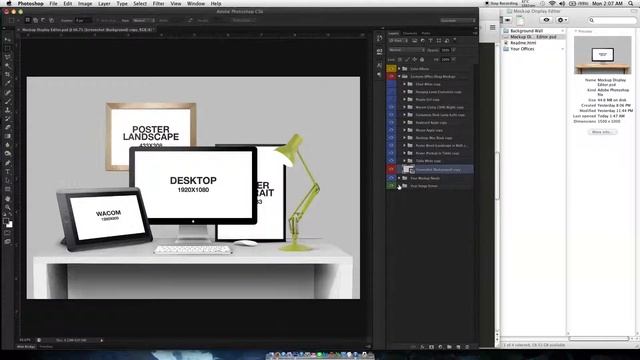Hide the Table White layer group

coord(391,161)
